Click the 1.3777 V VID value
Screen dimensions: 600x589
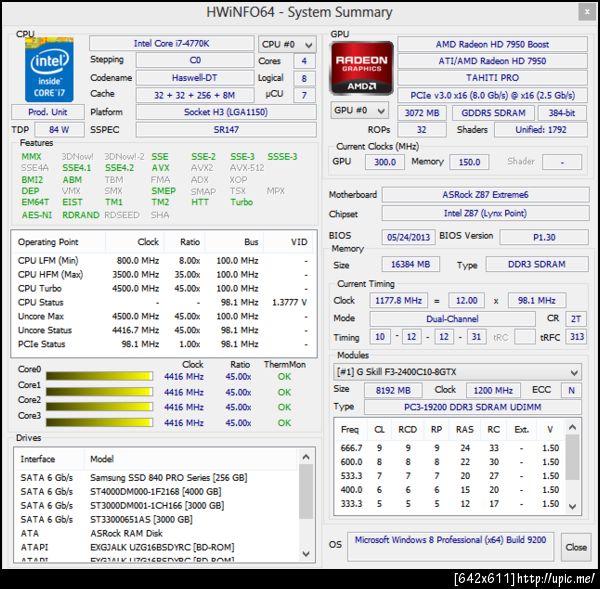point(289,302)
